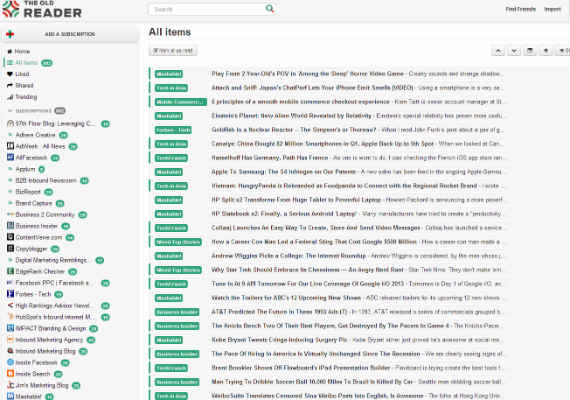This screenshot has height=400, width=570.
Task: Open Canalys China Smartphones article
Action: (322, 144)
